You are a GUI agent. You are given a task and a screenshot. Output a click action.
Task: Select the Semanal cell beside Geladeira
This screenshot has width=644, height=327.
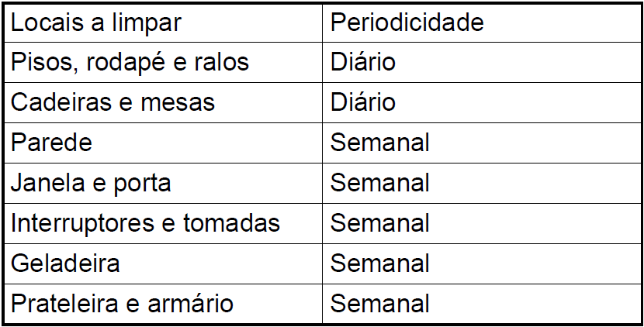[x=379, y=263]
